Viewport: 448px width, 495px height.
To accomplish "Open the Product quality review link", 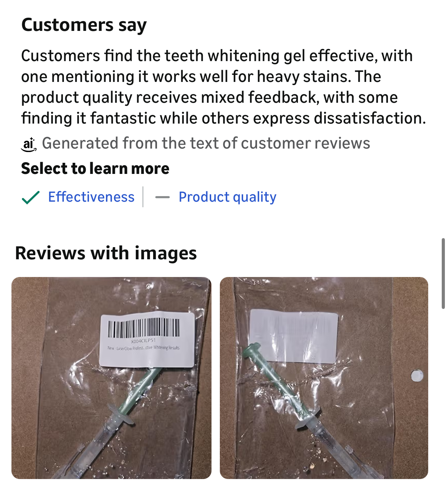I will click(227, 197).
